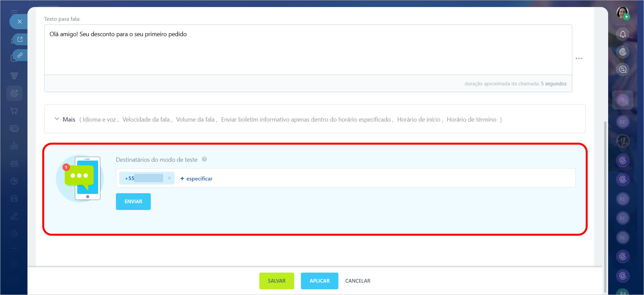Click the vertical scrollbar of the panel
This screenshot has width=644, height=295.
(605, 201)
